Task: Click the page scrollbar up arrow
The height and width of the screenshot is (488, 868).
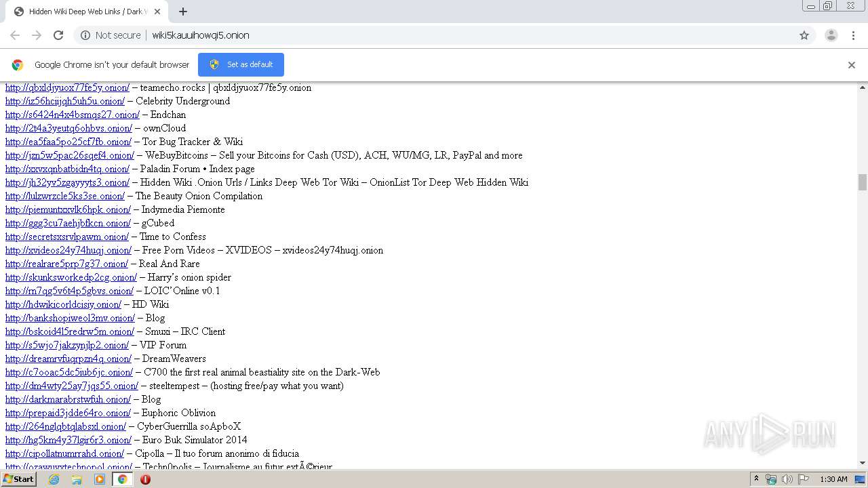Action: pos(863,87)
